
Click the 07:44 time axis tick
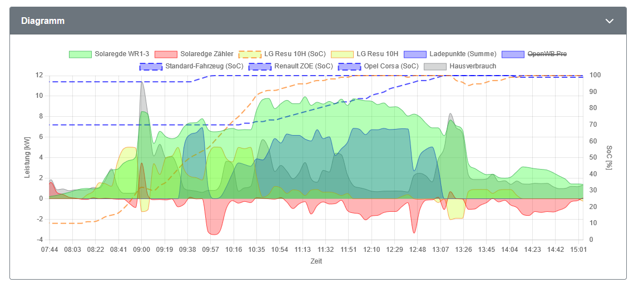pos(49,249)
